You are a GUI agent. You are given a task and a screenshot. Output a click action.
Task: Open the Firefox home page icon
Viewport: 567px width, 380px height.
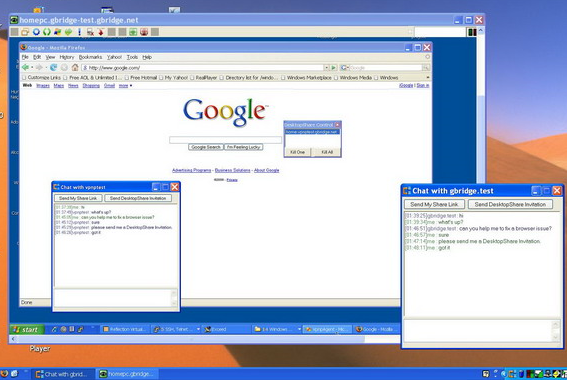click(75, 67)
